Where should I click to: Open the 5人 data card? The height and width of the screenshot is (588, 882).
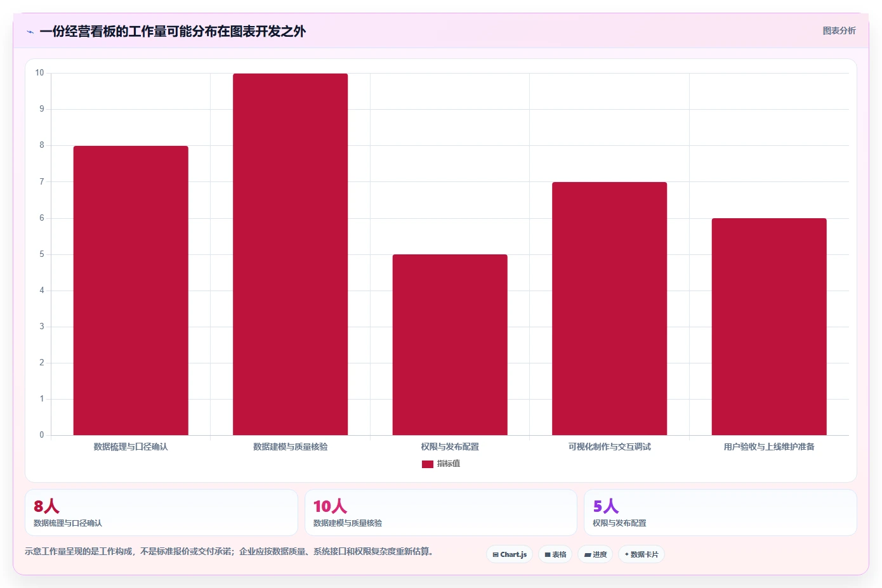pos(720,513)
